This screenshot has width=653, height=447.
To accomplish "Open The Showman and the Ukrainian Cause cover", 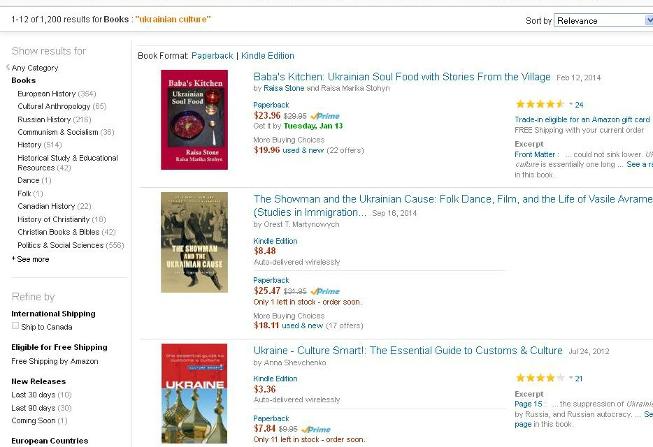I will 194,242.
